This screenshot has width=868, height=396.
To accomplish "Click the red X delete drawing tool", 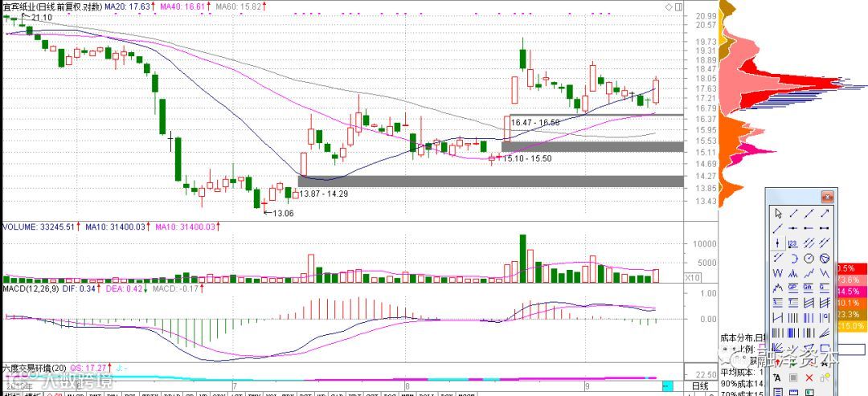I will [x=809, y=378].
